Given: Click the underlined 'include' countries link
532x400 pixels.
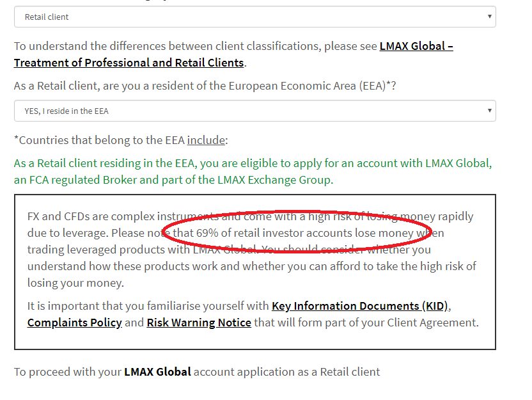Looking at the screenshot, I should click(205, 140).
